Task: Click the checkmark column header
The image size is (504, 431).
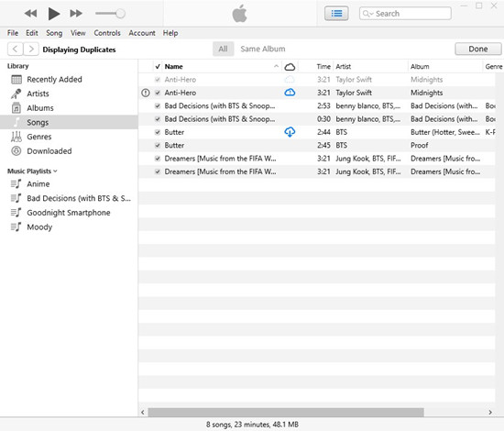Action: (x=158, y=67)
